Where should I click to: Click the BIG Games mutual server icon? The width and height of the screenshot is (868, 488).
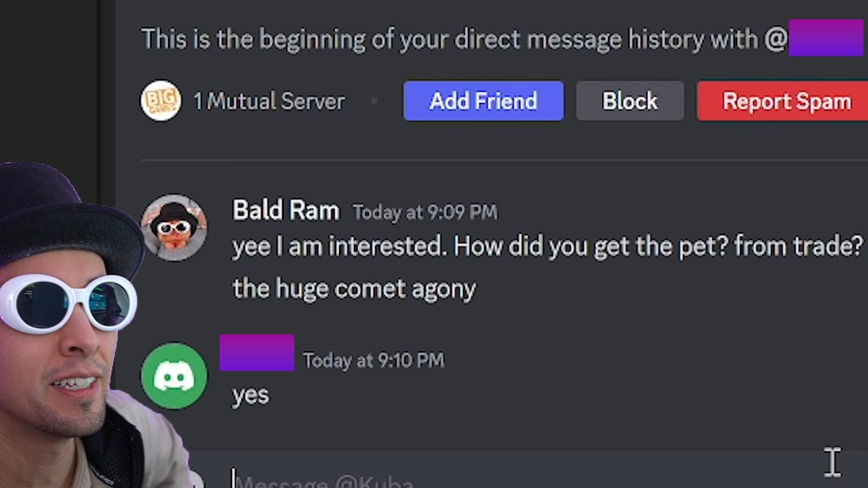[x=161, y=101]
